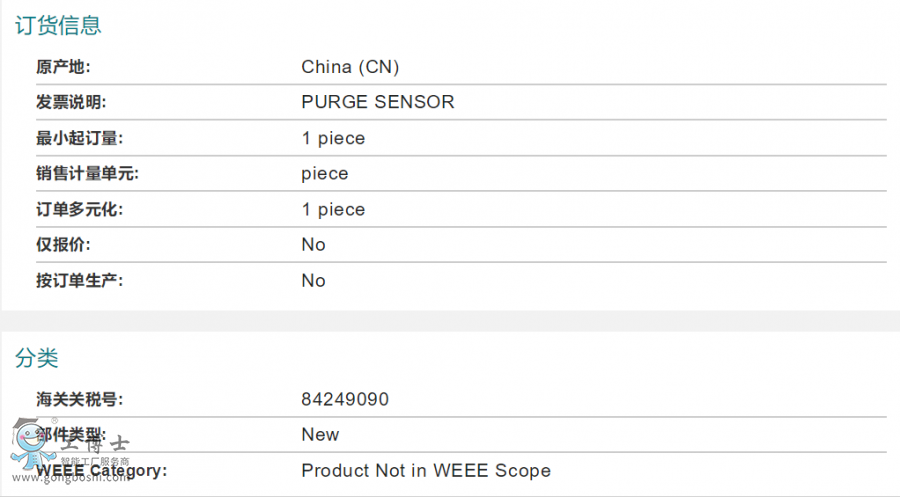Click the New part type value
The width and height of the screenshot is (900, 497).
click(x=320, y=435)
